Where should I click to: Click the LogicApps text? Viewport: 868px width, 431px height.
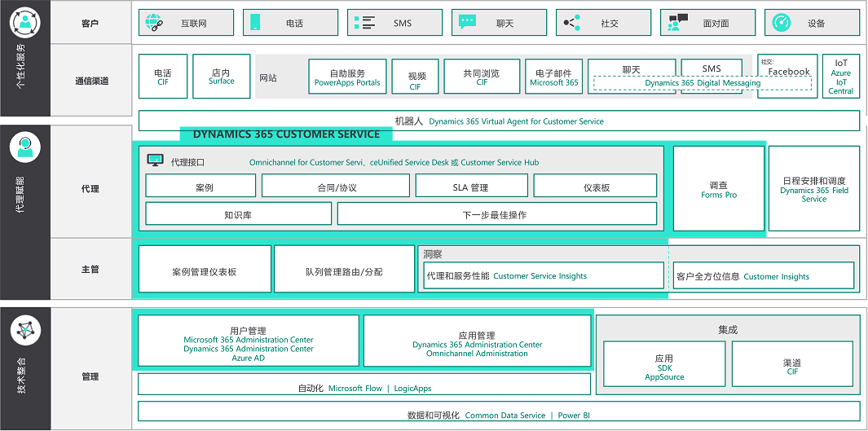[x=412, y=389]
